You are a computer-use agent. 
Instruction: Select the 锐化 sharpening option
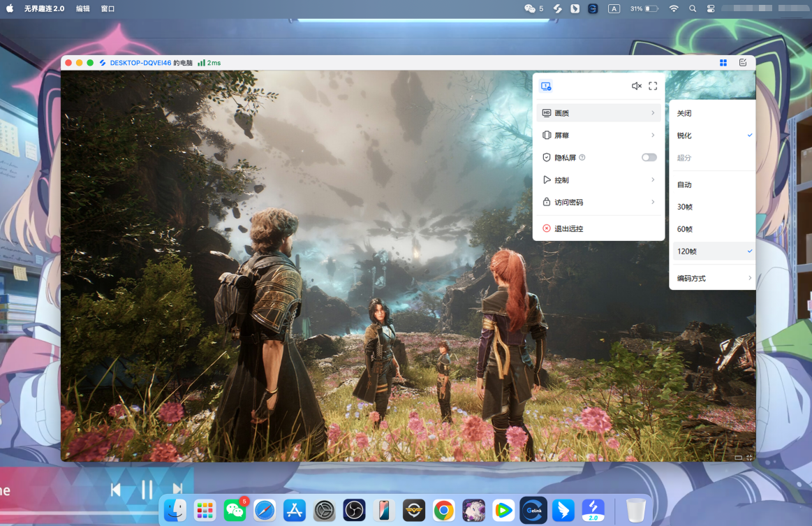pyautogui.click(x=684, y=136)
